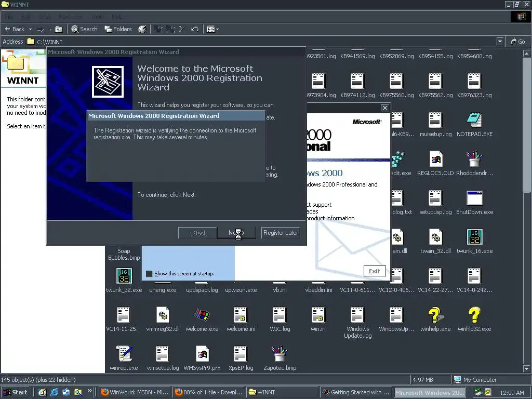Open the History pane icon
532x399 pixels.
[142, 29]
